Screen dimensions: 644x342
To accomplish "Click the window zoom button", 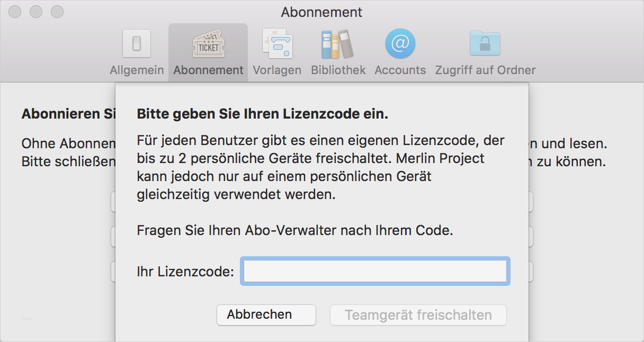I will pos(57,12).
